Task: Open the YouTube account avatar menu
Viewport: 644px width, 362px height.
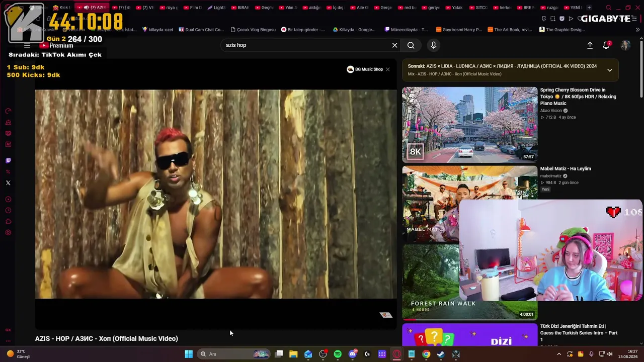Action: [625, 45]
